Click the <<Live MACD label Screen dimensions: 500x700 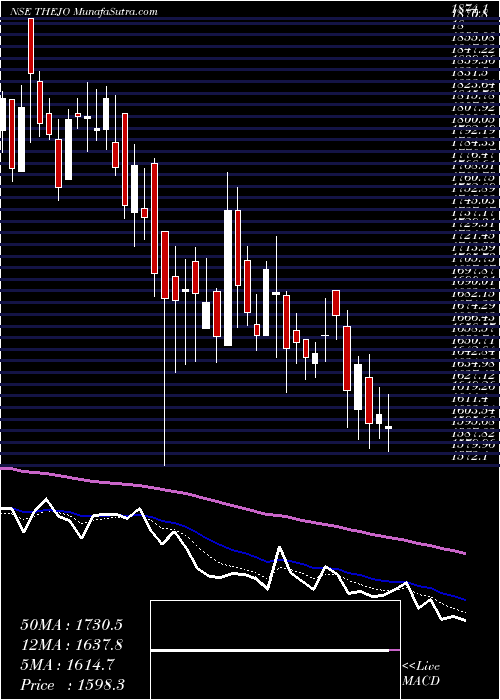coord(421,674)
